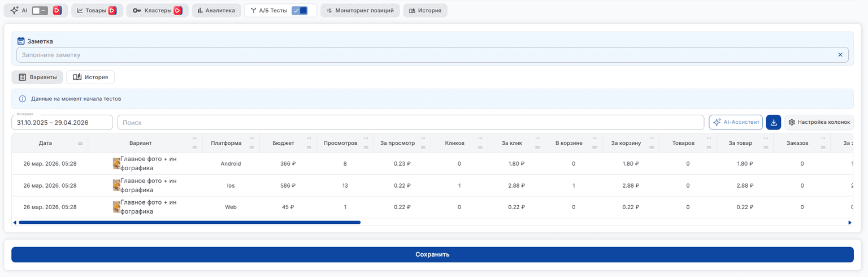Image resolution: width=868 pixels, height=277 pixels.
Task: Open video guide icon next to Товары
Action: pos(112,10)
